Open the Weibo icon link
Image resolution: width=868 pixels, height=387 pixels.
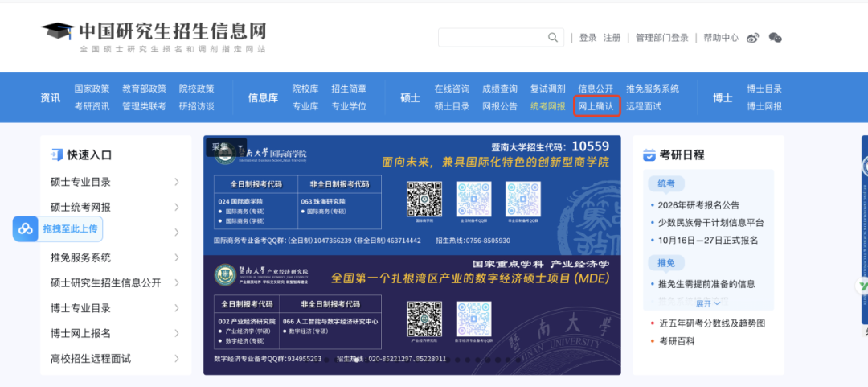pyautogui.click(x=753, y=38)
